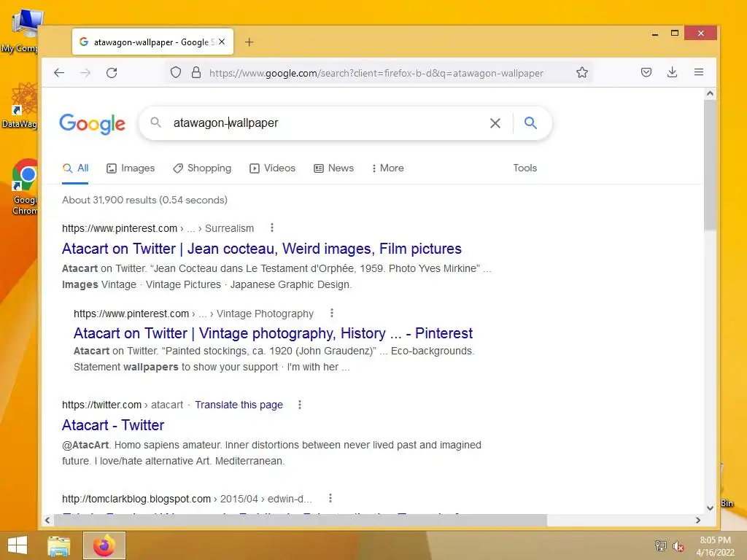The height and width of the screenshot is (560, 747).
Task: Switch to Videos results
Action: pos(273,168)
